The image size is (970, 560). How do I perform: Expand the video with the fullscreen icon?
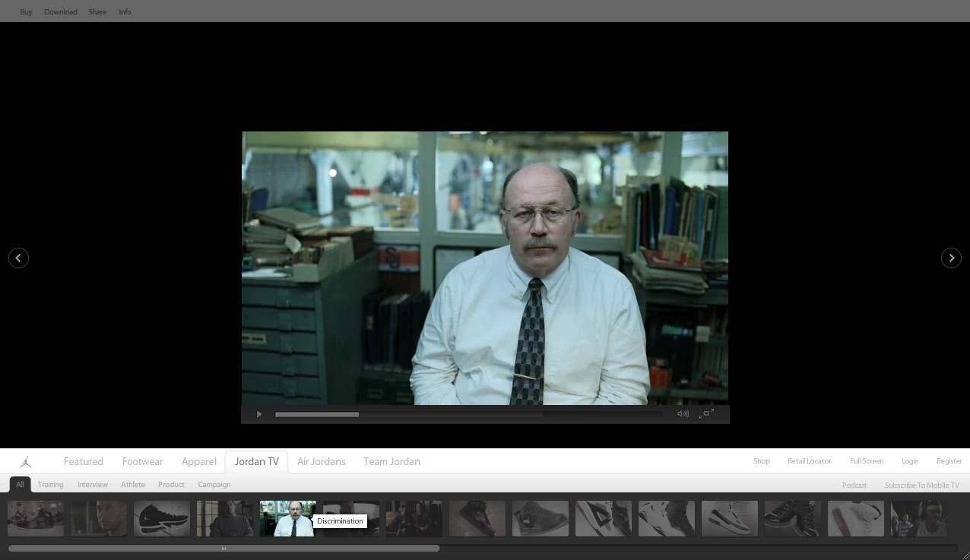(707, 413)
